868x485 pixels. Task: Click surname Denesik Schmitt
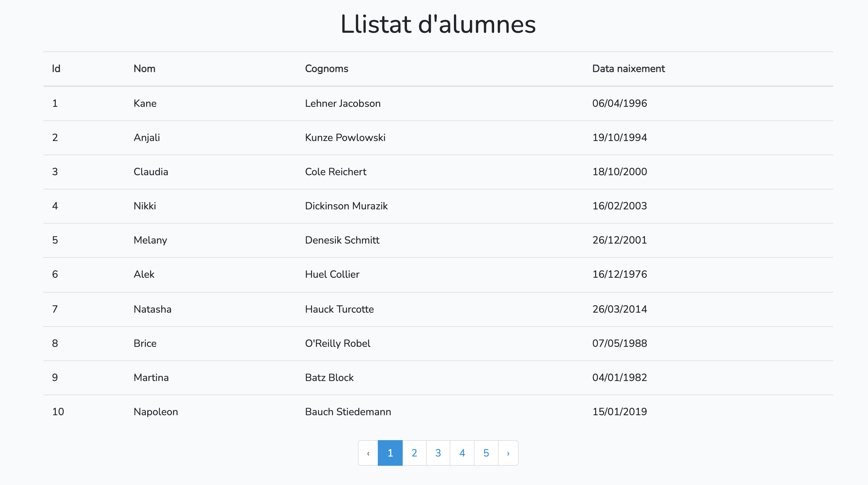pos(342,240)
